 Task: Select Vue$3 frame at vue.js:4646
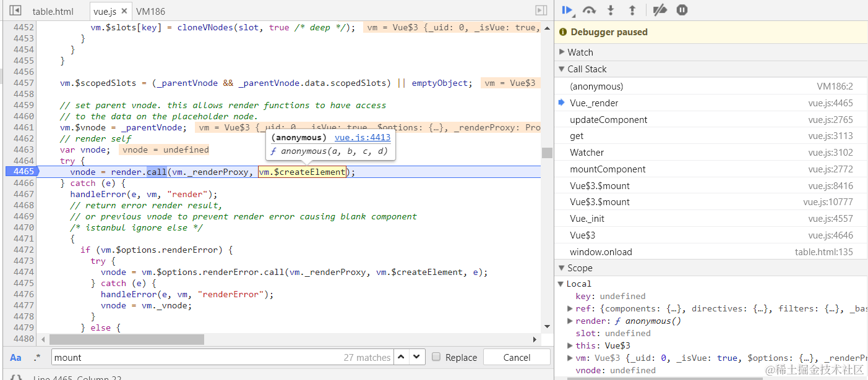point(711,235)
